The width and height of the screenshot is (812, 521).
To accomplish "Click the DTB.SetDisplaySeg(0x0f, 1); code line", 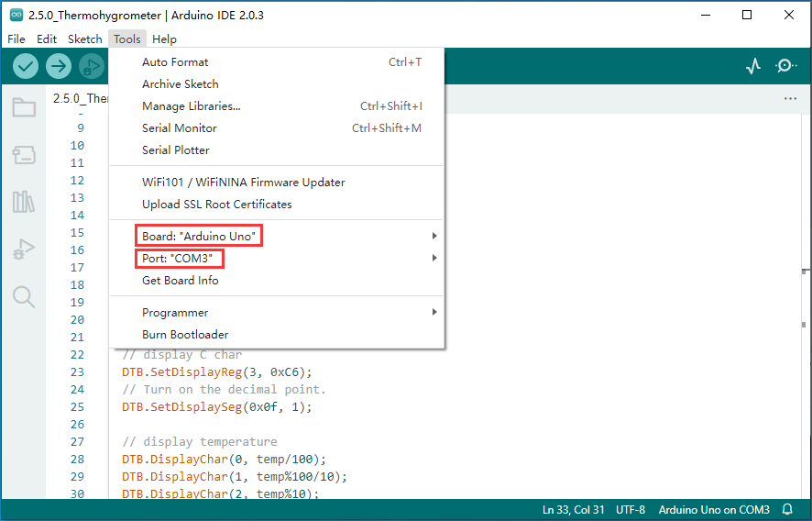I will pyautogui.click(x=217, y=407).
